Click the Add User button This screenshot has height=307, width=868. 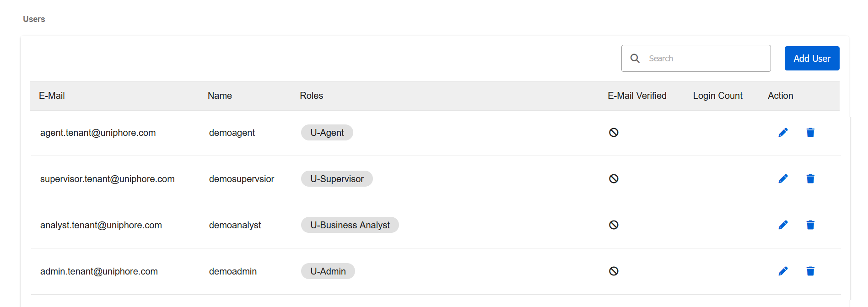tap(811, 59)
